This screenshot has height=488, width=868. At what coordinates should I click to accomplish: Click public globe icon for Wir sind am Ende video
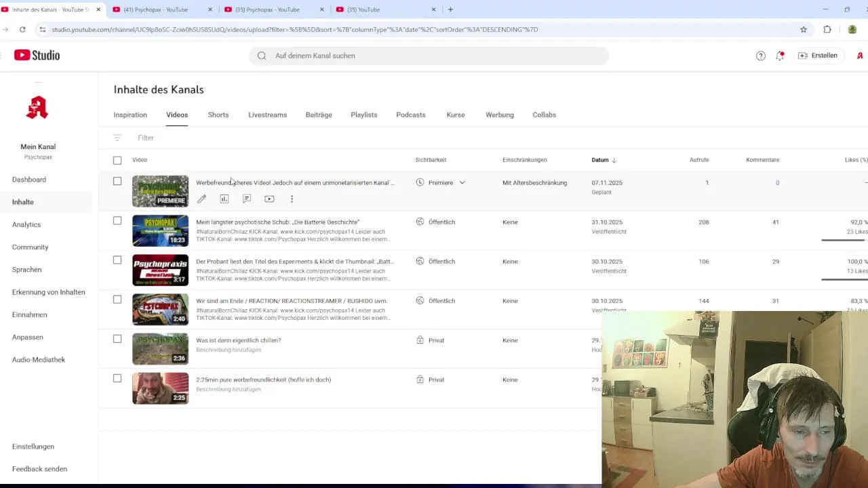click(420, 300)
